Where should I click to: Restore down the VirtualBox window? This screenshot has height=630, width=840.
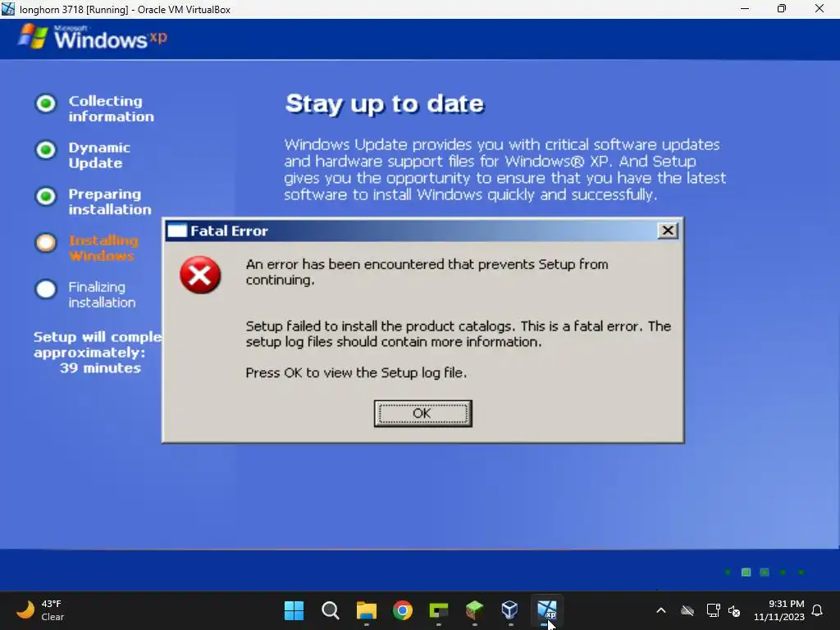(782, 9)
